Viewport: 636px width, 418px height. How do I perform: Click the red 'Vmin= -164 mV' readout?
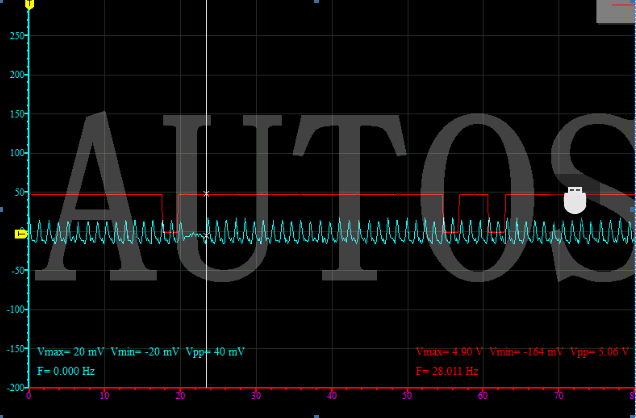[526, 352]
